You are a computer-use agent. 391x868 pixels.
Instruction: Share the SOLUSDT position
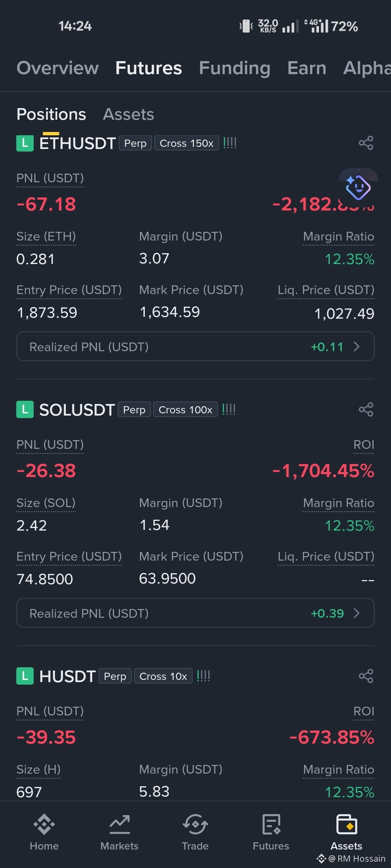(x=366, y=409)
